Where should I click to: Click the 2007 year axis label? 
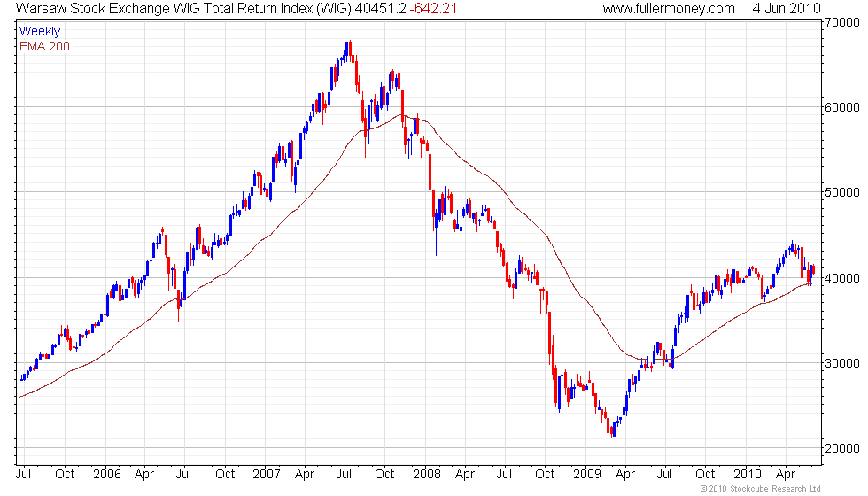click(267, 475)
